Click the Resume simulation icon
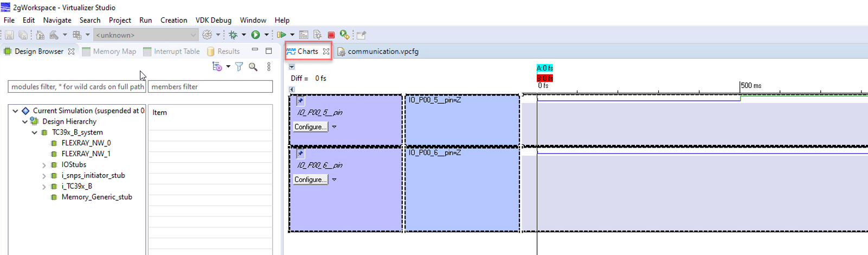 point(281,35)
